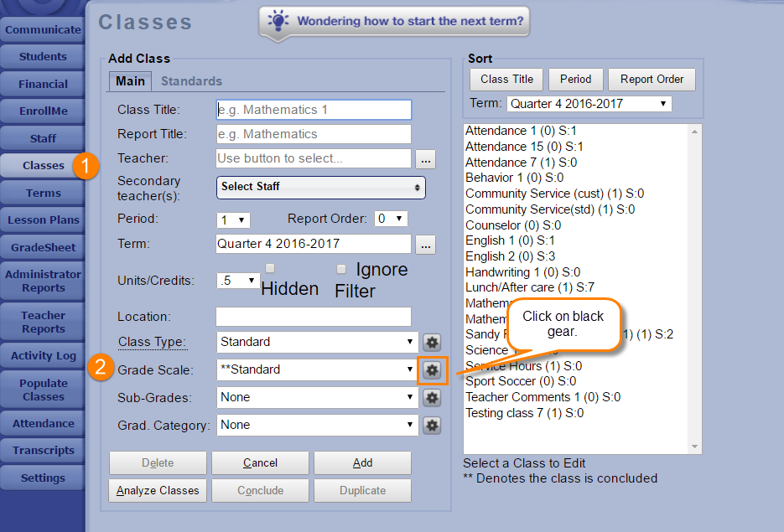784x532 pixels.
Task: Click the gear icon beside Class Type
Action: coord(432,342)
